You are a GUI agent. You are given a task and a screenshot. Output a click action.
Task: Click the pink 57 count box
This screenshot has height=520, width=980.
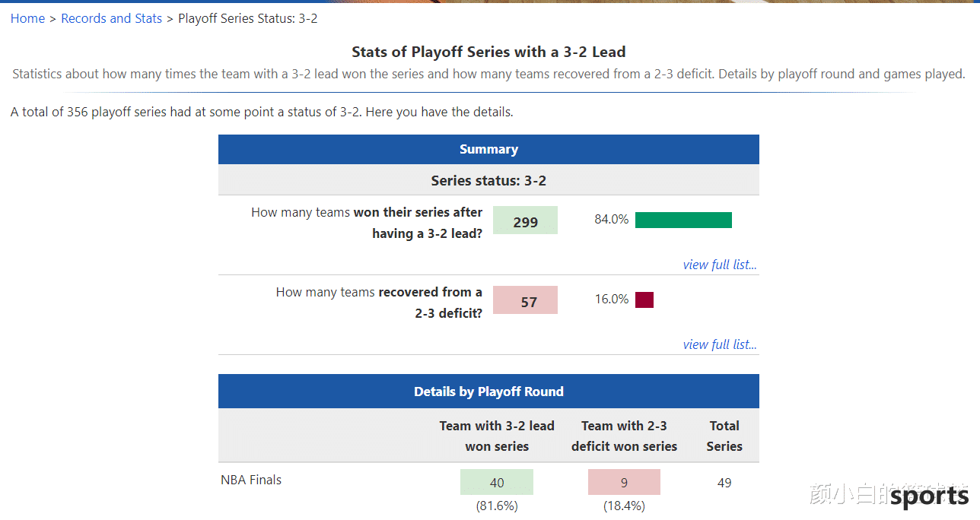[525, 301]
